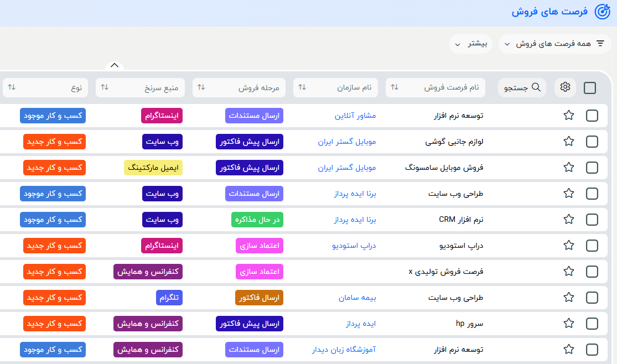
Task: Open همه فرصت های فروش filter dropdown
Action: coord(554,44)
